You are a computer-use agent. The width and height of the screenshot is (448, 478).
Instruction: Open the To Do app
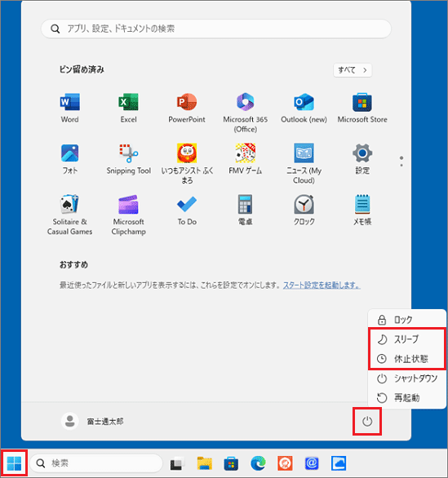point(187,210)
